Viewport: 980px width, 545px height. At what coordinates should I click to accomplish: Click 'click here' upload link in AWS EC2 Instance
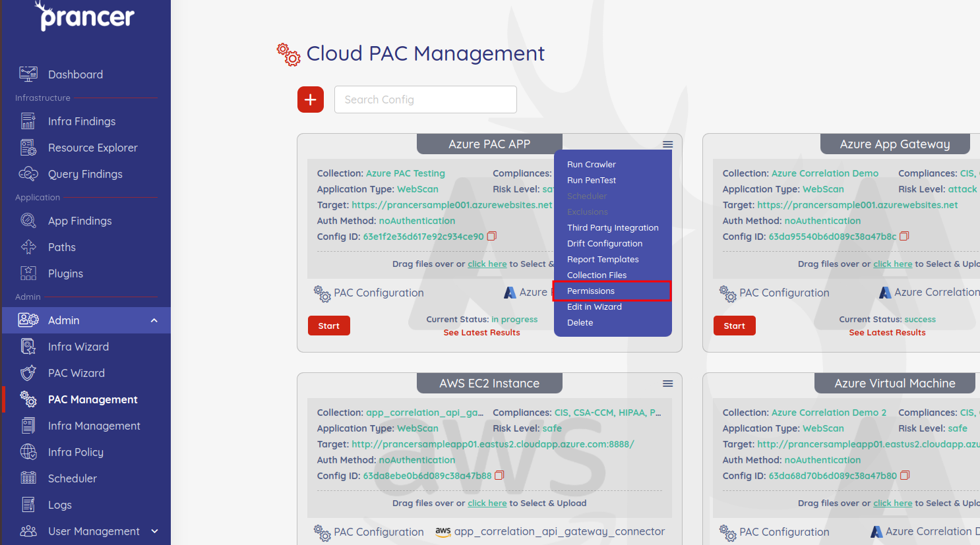point(487,503)
